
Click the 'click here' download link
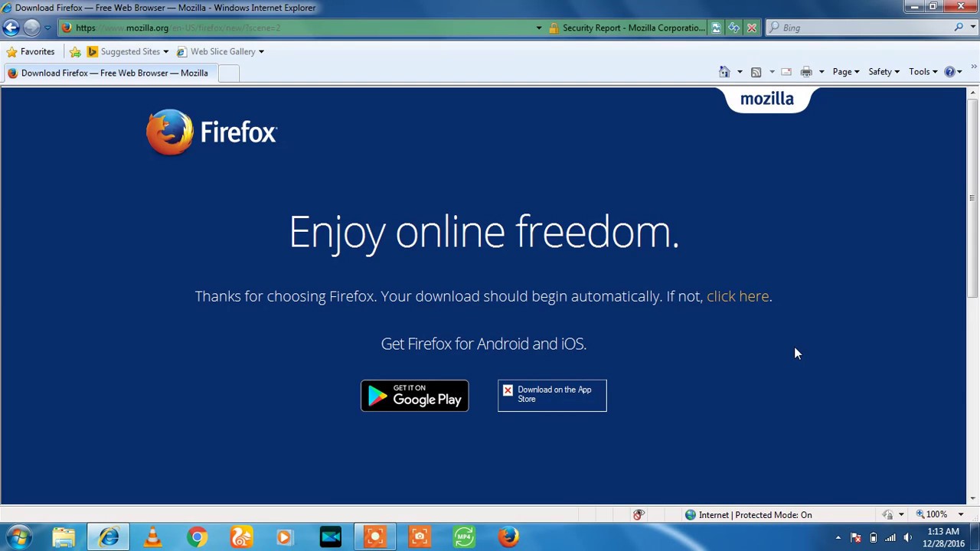tap(737, 296)
